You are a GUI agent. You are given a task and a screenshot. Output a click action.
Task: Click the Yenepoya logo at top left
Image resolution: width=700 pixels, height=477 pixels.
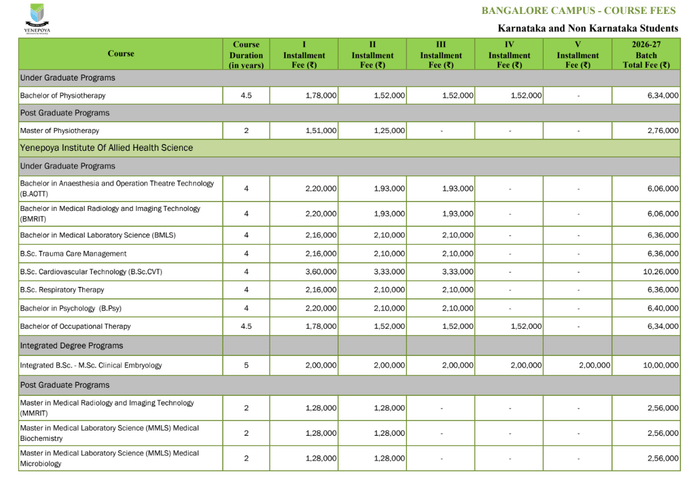point(37,18)
